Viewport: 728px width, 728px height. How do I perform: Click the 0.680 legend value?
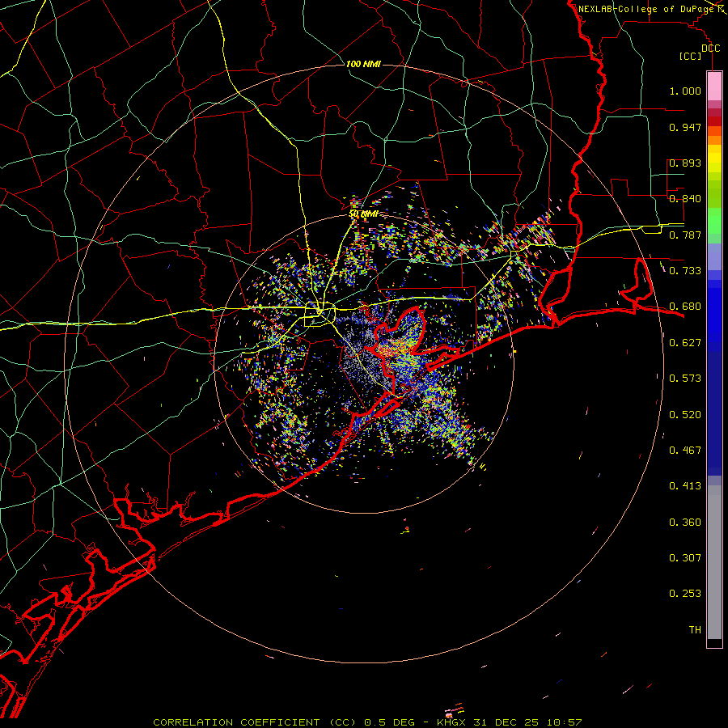pos(685,307)
